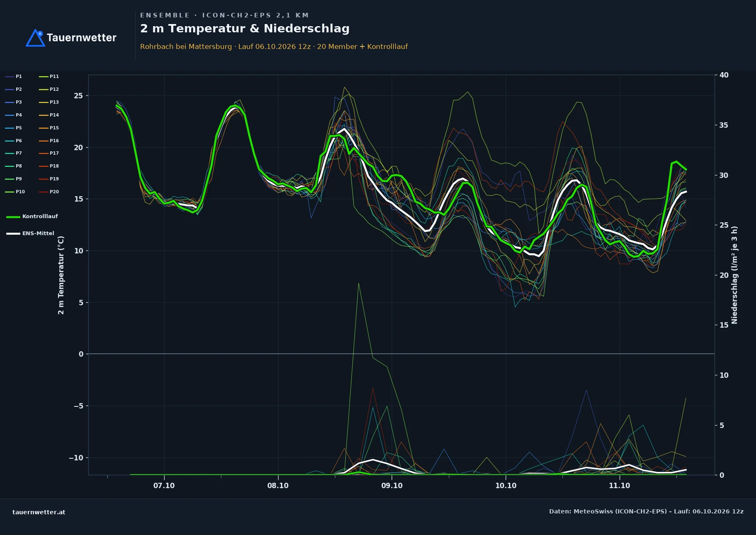Image resolution: width=756 pixels, height=535 pixels.
Task: Click the Rohrbach bei Mattersburg subtitle text
Action: pyautogui.click(x=186, y=46)
